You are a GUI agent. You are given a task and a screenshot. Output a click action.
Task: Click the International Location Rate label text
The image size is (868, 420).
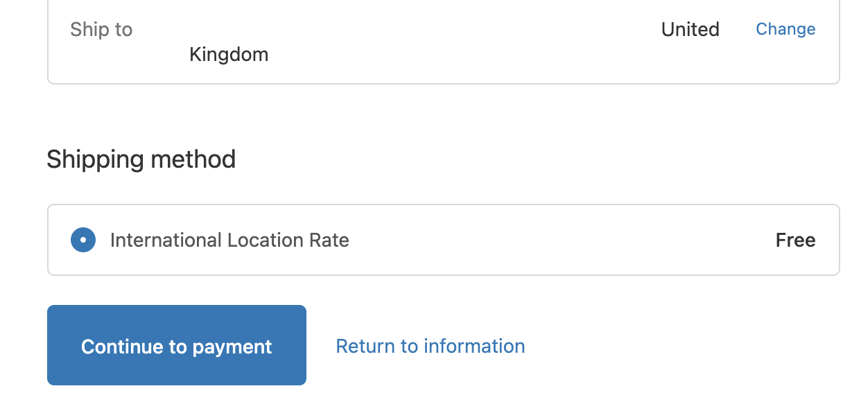coord(229,240)
